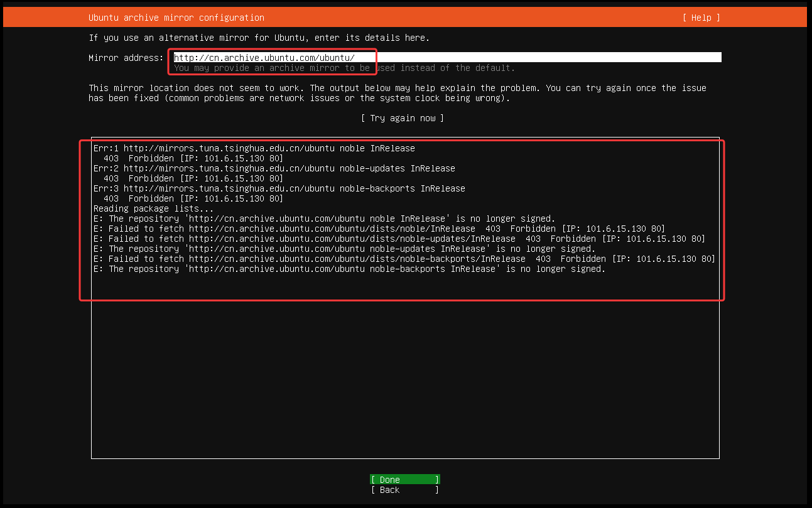Click the Mirror address label
Viewport: 812px width, 508px height.
pyautogui.click(x=126, y=58)
